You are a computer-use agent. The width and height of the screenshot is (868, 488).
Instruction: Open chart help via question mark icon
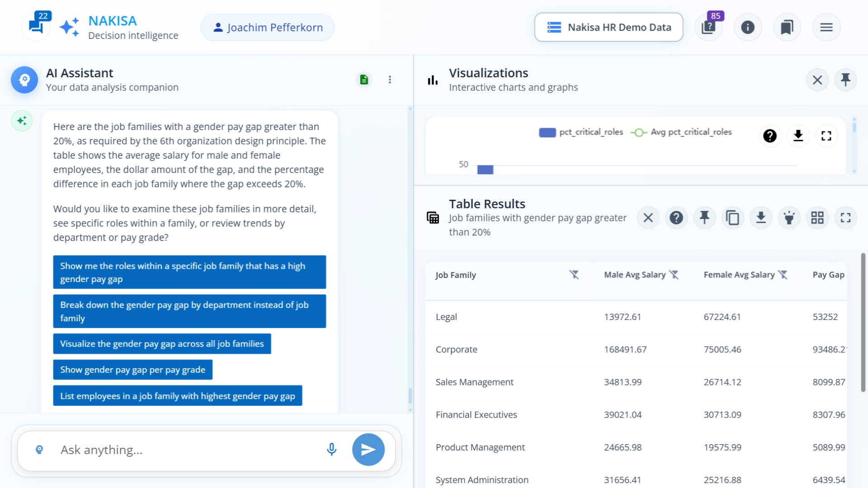[770, 136]
